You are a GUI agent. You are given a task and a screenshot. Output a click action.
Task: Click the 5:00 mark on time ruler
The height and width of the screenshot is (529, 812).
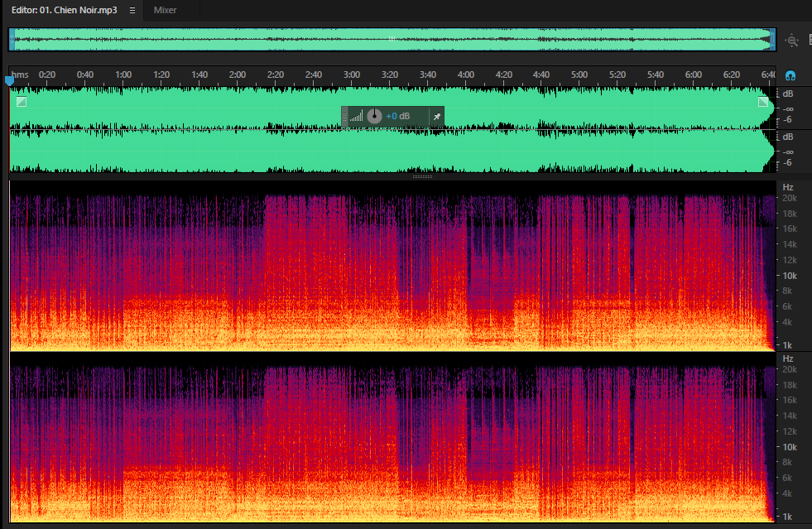point(579,75)
